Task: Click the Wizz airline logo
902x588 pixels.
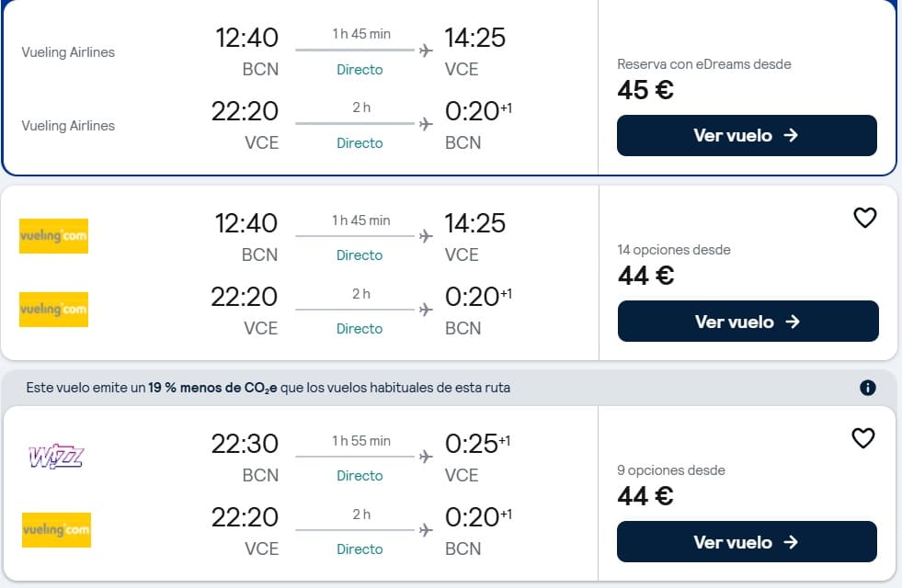Action: [56, 457]
